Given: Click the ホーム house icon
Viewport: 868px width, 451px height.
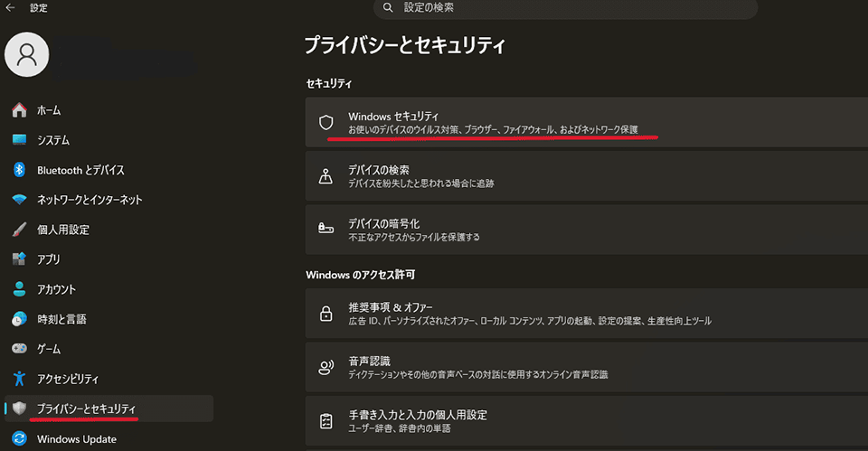Looking at the screenshot, I should click(19, 110).
